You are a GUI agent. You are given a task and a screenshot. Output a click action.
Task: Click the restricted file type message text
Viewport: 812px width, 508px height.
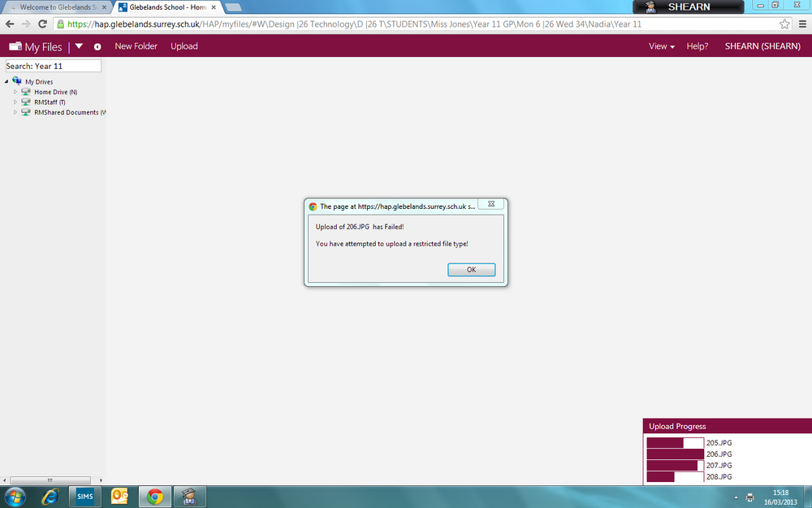point(392,244)
